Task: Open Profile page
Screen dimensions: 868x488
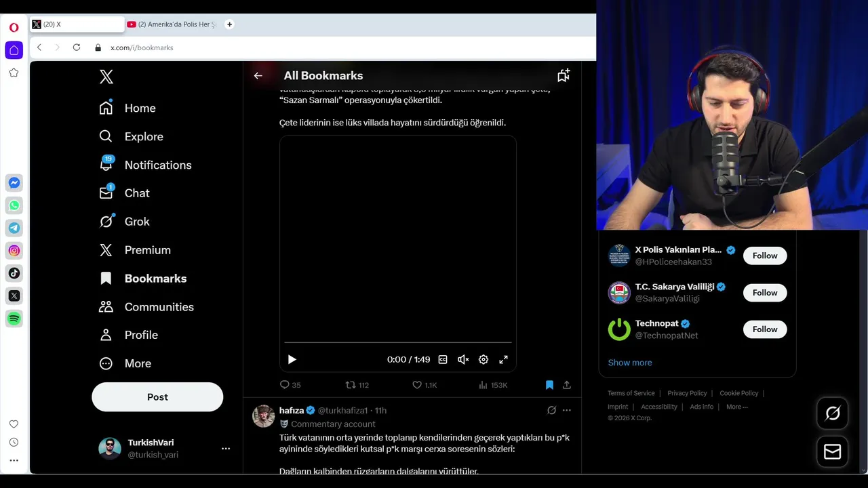Action: [128, 335]
